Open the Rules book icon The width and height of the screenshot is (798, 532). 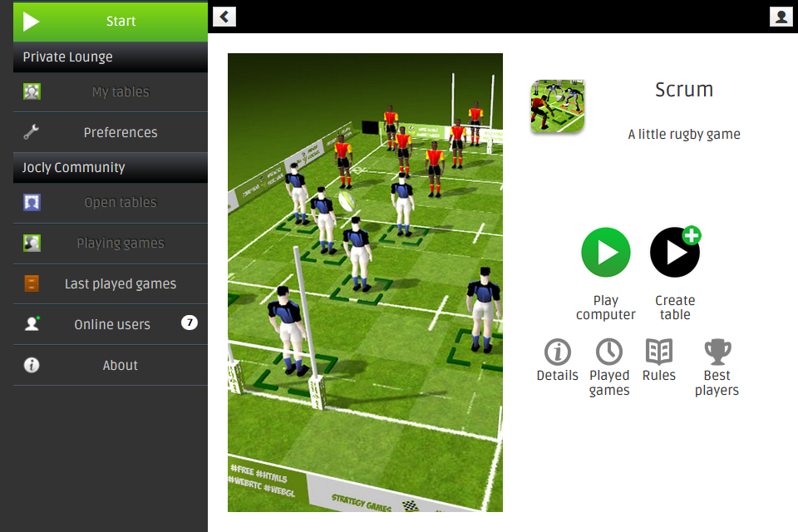pyautogui.click(x=659, y=352)
